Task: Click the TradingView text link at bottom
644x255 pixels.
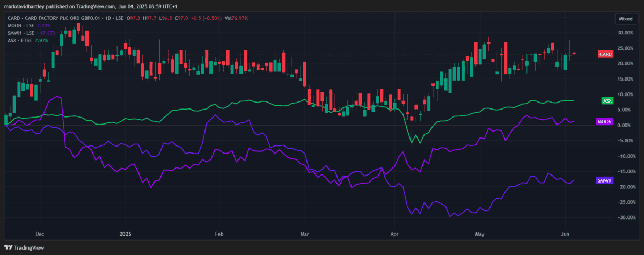Action: [29, 247]
